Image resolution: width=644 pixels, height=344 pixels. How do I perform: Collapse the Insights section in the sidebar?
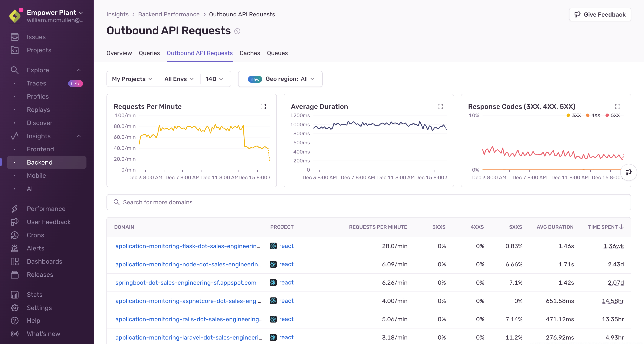coord(79,136)
